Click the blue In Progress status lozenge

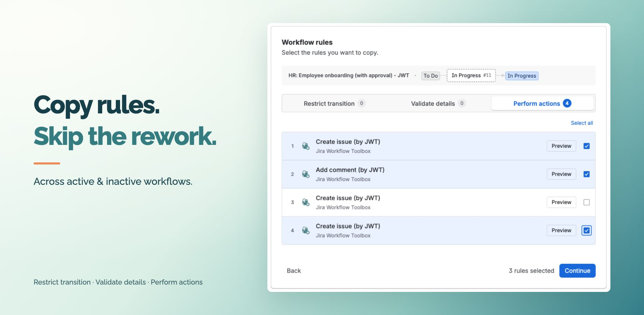click(521, 76)
